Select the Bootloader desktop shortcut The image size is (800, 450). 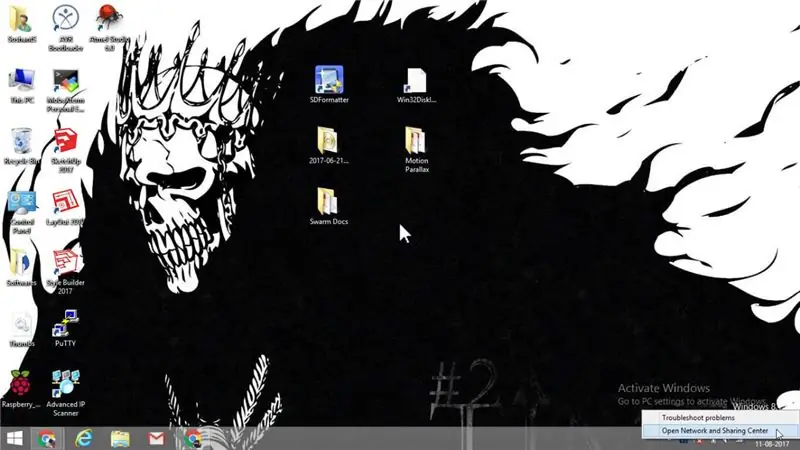coord(65,29)
